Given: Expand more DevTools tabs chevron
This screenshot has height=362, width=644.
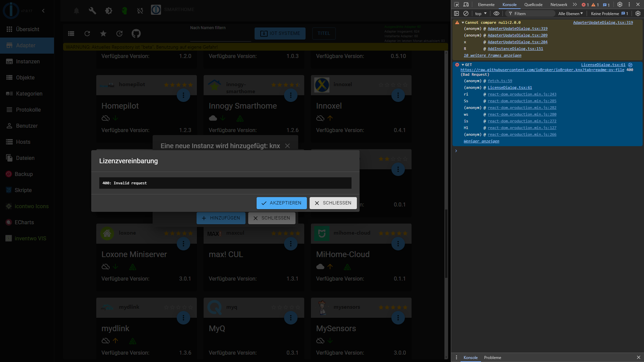Looking at the screenshot, I should pos(575,5).
